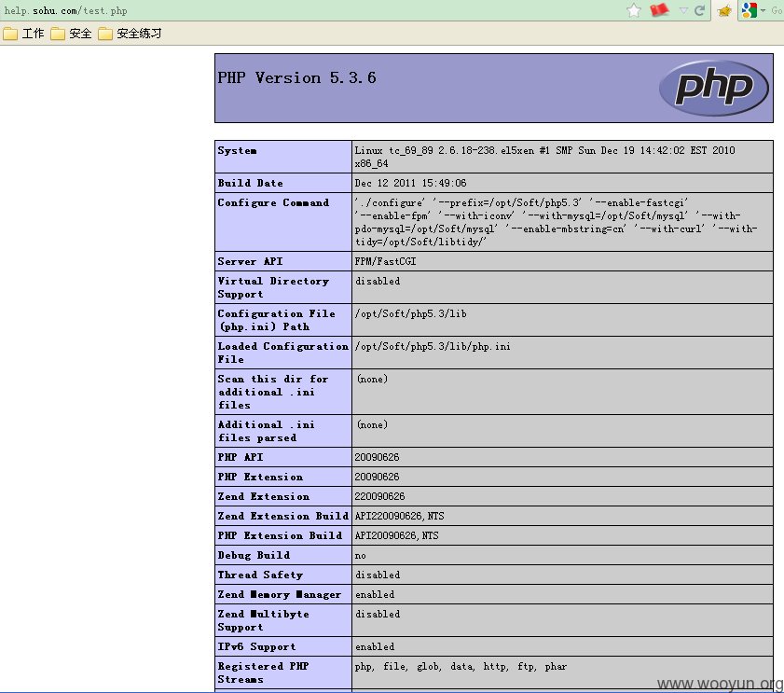Click '(none)' in the Scan this dir row

(x=373, y=379)
